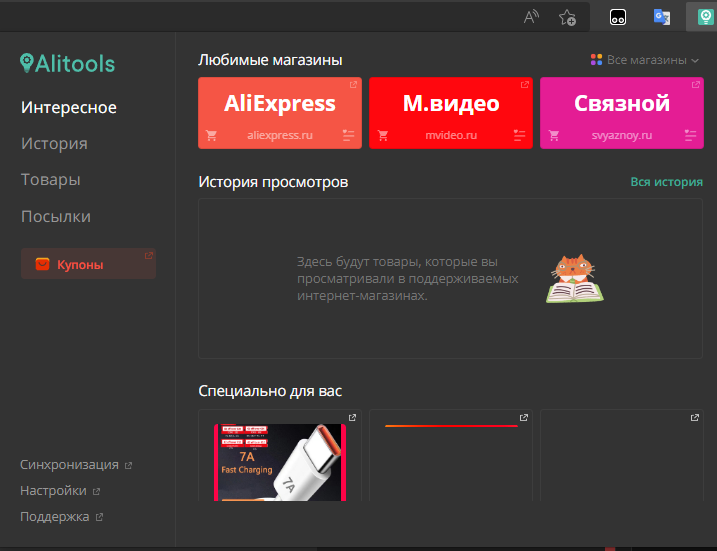The height and width of the screenshot is (551, 717).
Task: Open the История section in sidebar
Action: 54,144
